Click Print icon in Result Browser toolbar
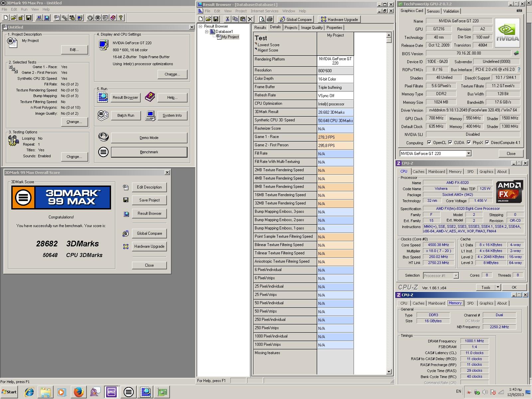Viewport: 532px width, 399px height. pos(270,19)
